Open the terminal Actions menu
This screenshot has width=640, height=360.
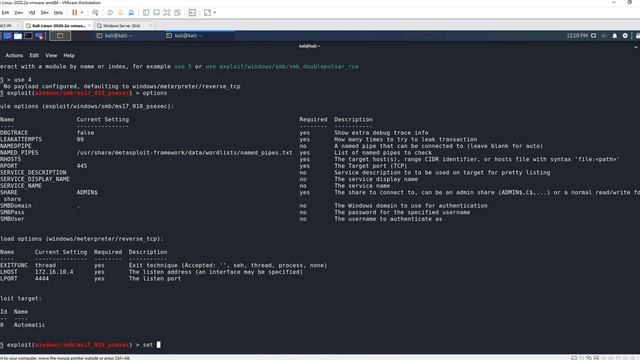point(14,55)
